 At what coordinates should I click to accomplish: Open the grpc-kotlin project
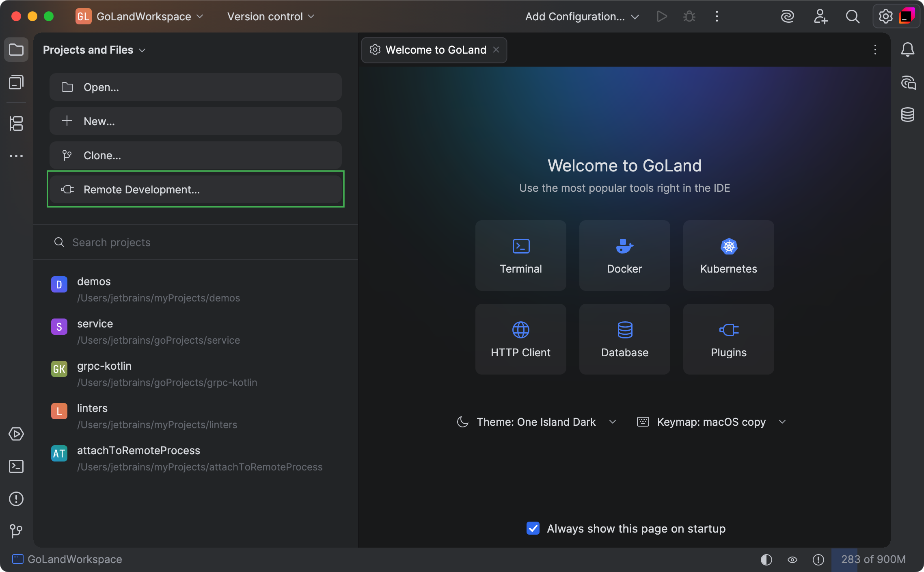coord(196,374)
